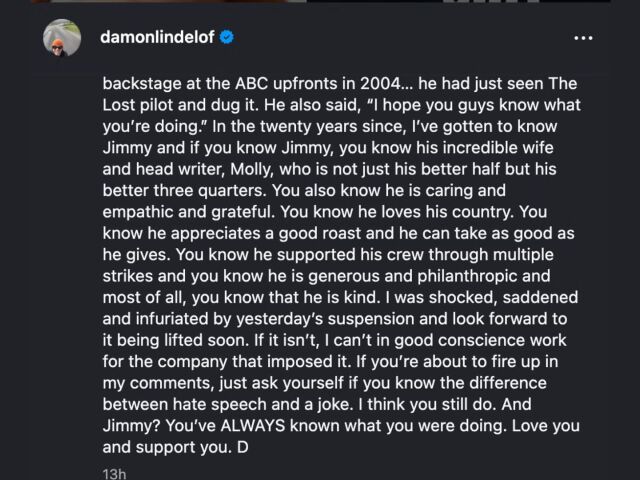640x480 pixels.
Task: Click the word ALWAYS in the caption
Action: tap(253, 426)
